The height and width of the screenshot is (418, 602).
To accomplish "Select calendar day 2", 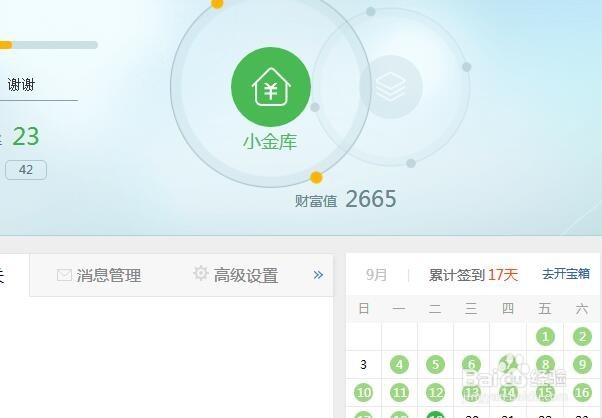I will tap(582, 337).
